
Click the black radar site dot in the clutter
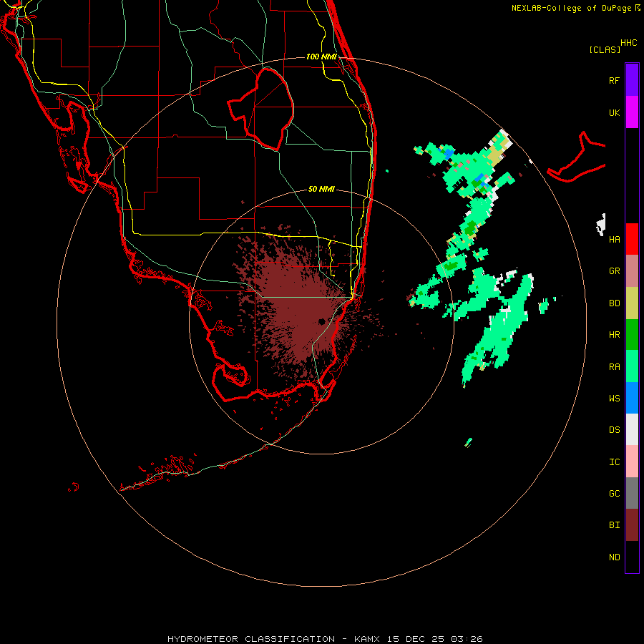coord(321,321)
